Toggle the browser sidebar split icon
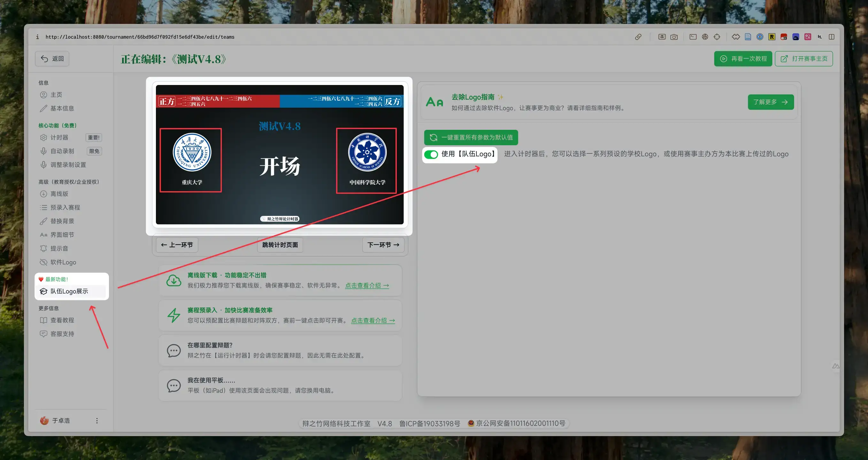Image resolution: width=868 pixels, height=460 pixels. tap(832, 37)
